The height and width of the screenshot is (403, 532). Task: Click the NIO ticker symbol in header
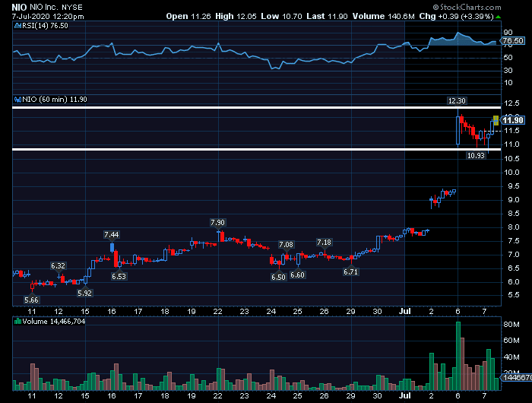(x=19, y=7)
